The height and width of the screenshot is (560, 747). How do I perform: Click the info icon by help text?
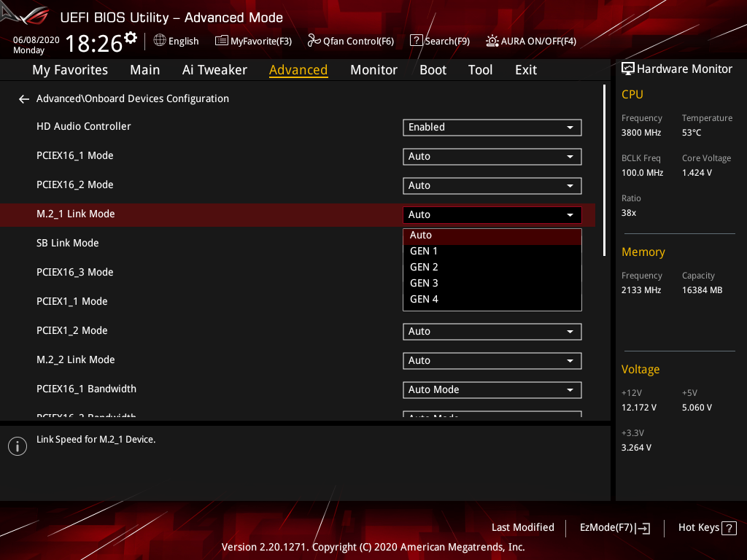point(18,446)
